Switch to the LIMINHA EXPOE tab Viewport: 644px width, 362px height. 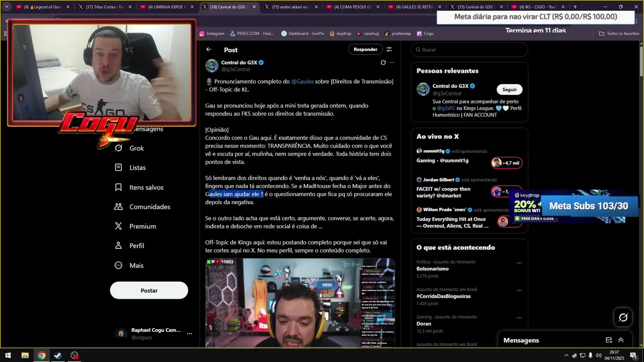pos(167,7)
